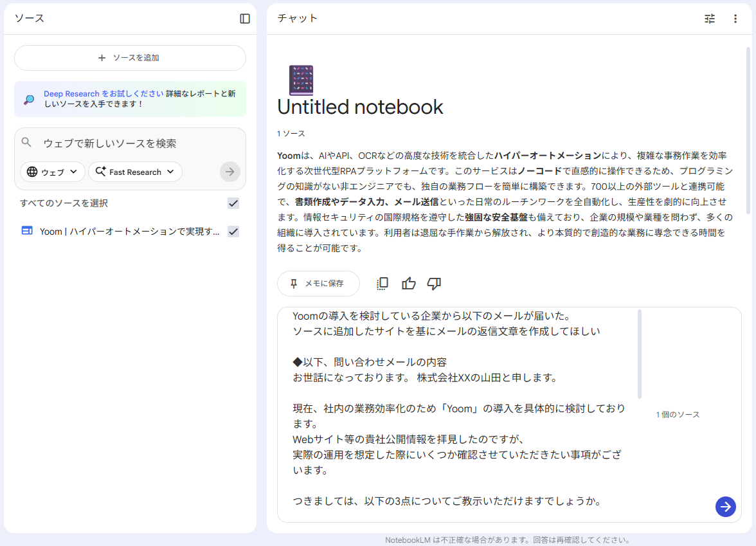
Task: Uncheck the Yoom source checkbox
Action: [x=233, y=232]
